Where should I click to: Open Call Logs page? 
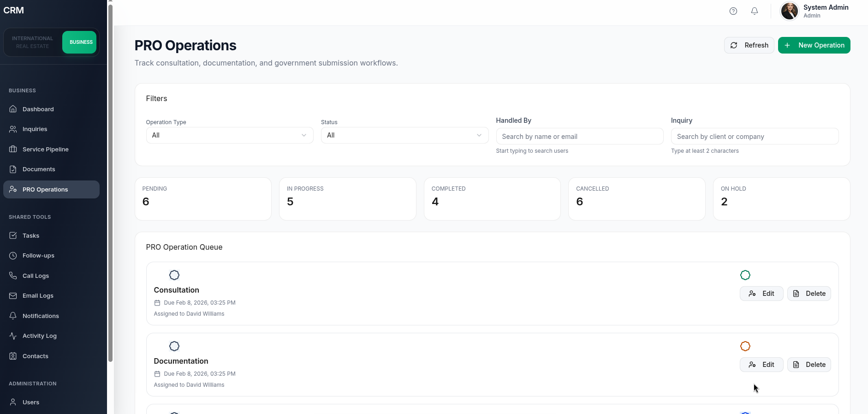[51, 276]
